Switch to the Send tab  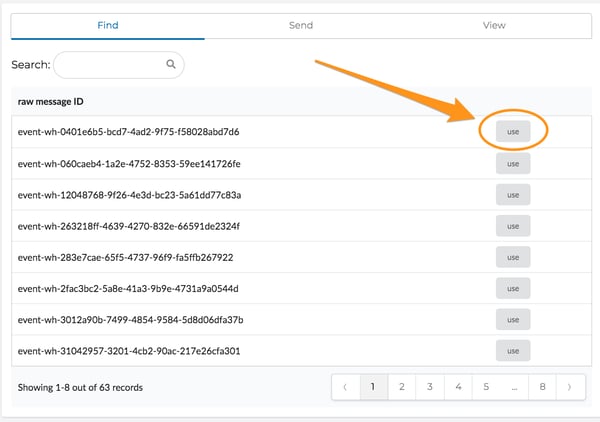[301, 26]
